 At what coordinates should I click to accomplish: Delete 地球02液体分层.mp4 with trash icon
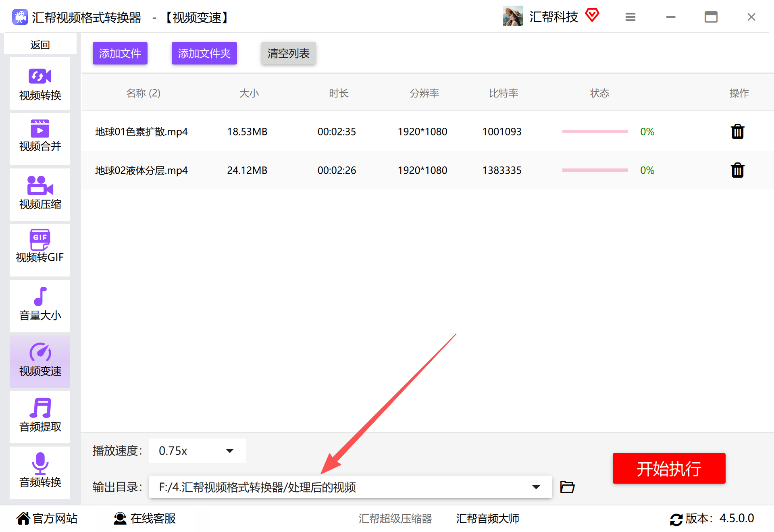[737, 170]
